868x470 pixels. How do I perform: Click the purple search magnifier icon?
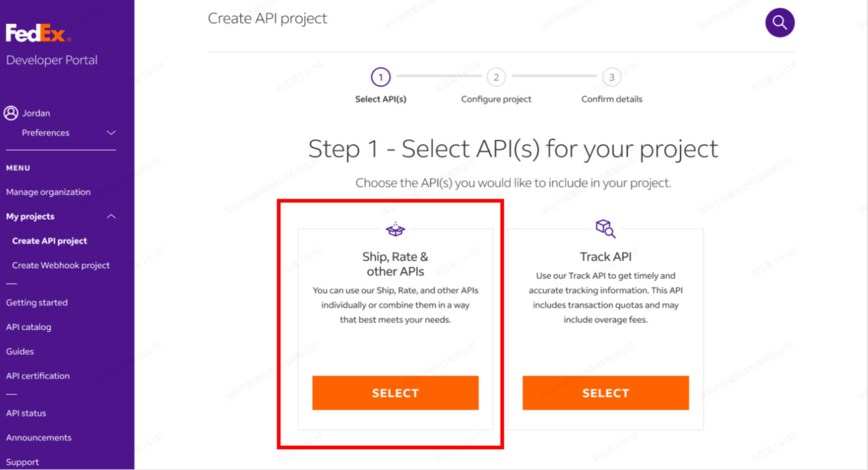click(x=780, y=23)
